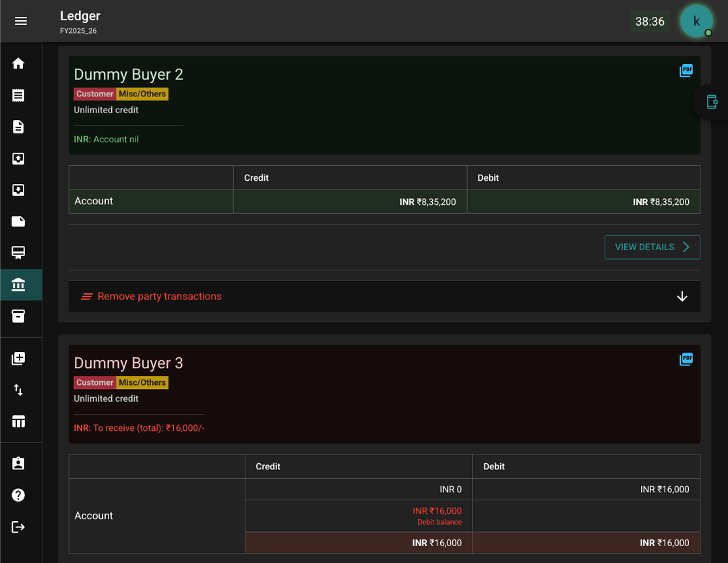Screen dimensions: 728x563
Task: Click the logout sidebar icon
Action: coord(18,527)
